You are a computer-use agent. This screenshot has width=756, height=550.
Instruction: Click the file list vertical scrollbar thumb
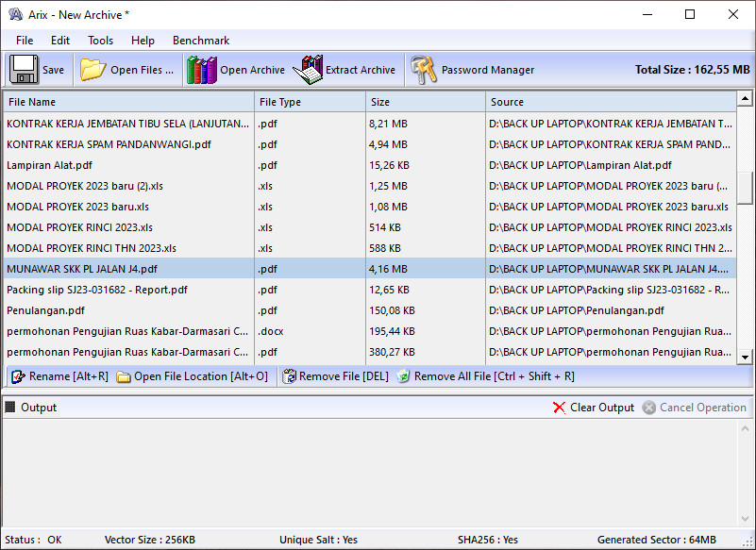pos(745,188)
